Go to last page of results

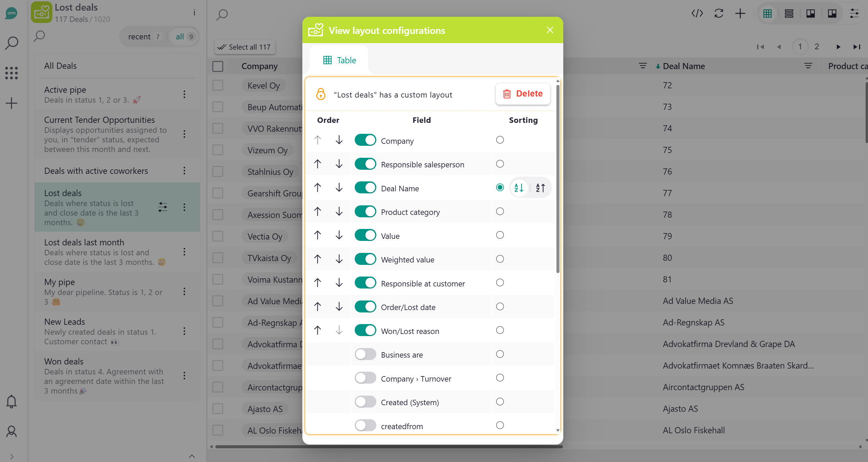click(x=857, y=47)
